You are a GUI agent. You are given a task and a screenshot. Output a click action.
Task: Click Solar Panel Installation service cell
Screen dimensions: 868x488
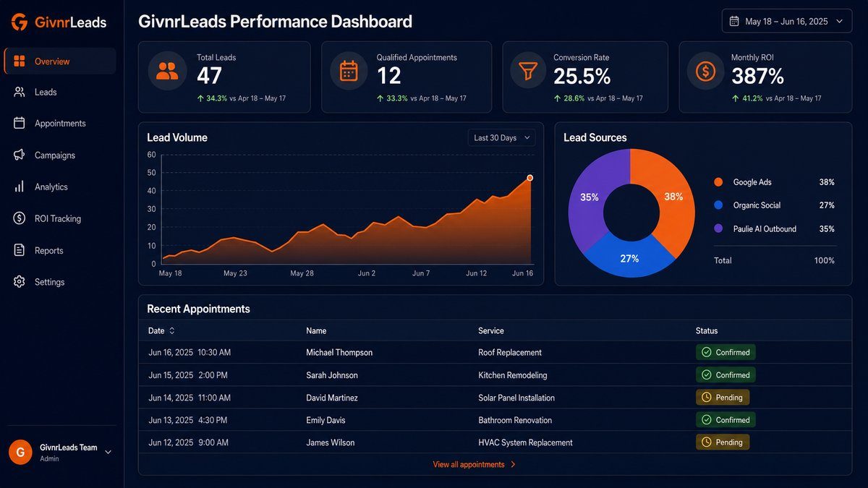516,397
